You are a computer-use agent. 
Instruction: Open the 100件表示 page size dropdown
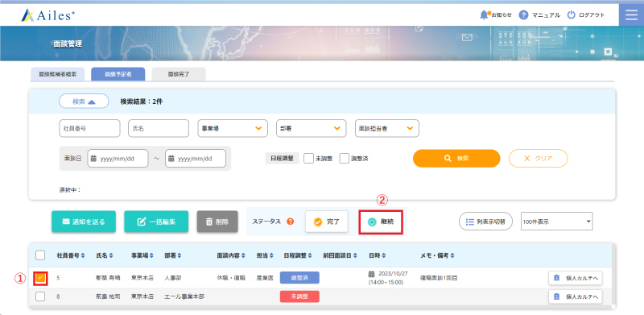tap(556, 222)
